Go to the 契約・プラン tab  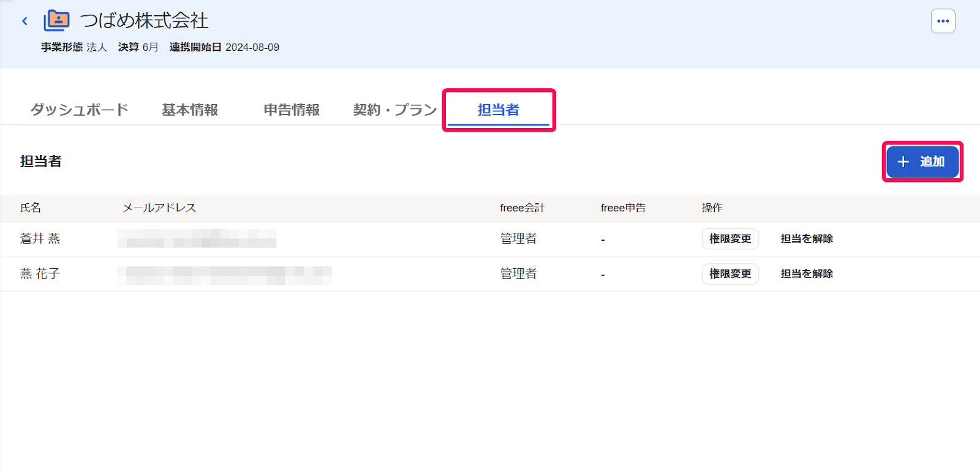395,110
